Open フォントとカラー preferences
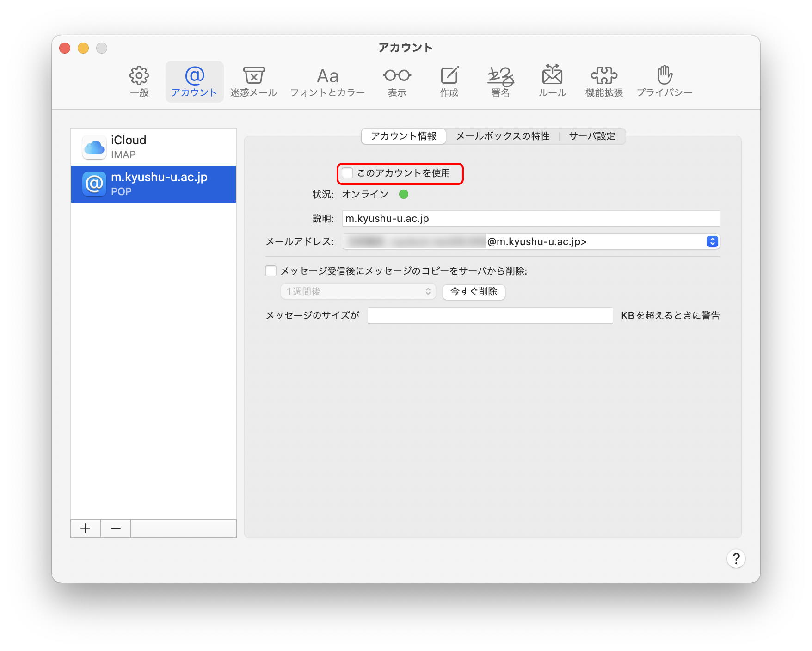Image resolution: width=812 pixels, height=651 pixels. [x=327, y=81]
